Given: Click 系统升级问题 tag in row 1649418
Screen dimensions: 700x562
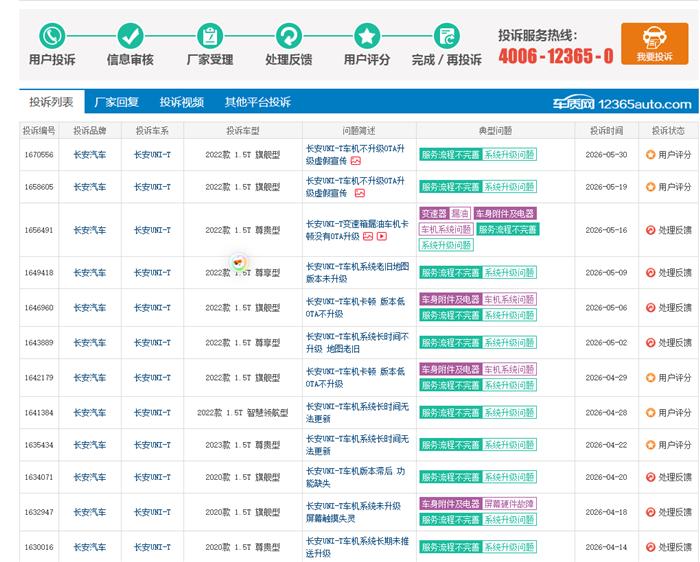Looking at the screenshot, I should (509, 272).
